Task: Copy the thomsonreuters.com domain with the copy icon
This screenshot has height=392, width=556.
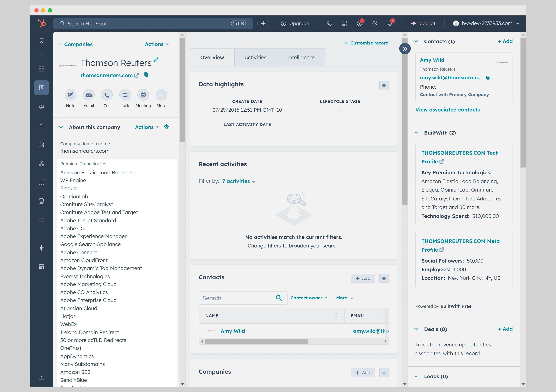Action: (146, 75)
